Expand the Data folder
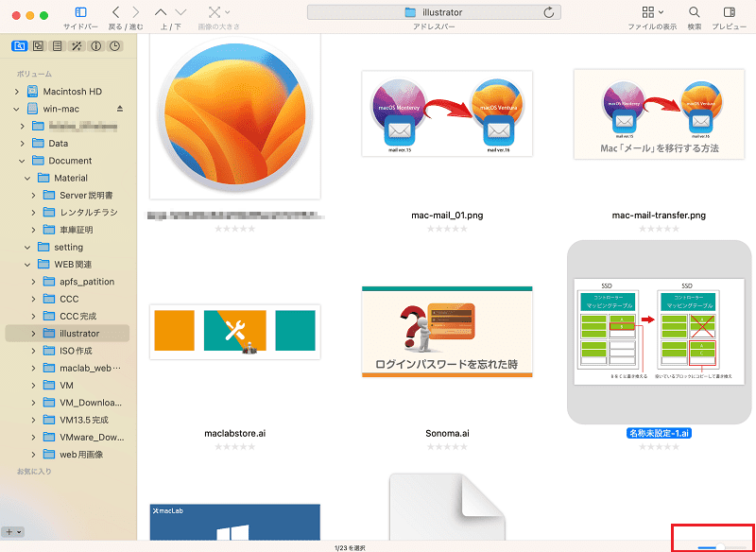This screenshot has width=756, height=552. 23,144
